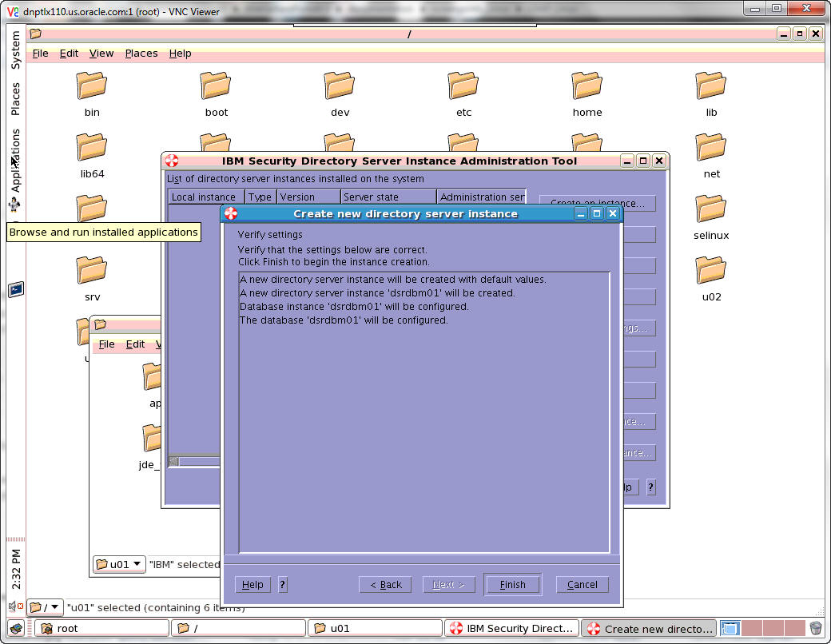Click the terminal launcher icon in side panel
This screenshot has height=644, width=831.
(x=16, y=289)
